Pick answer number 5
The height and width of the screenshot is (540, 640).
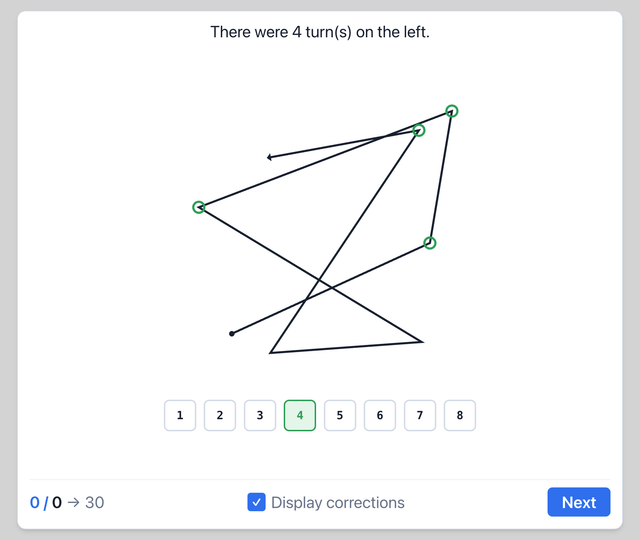[x=340, y=415]
